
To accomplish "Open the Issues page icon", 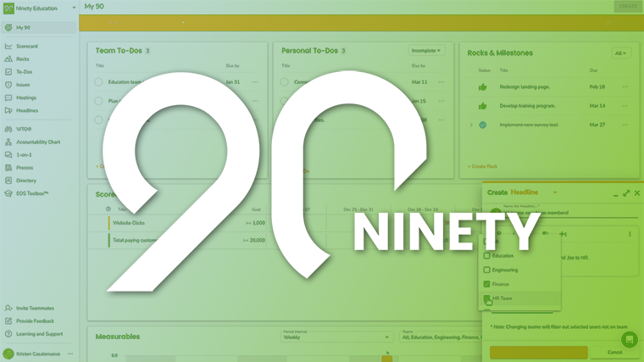I will click(8, 85).
